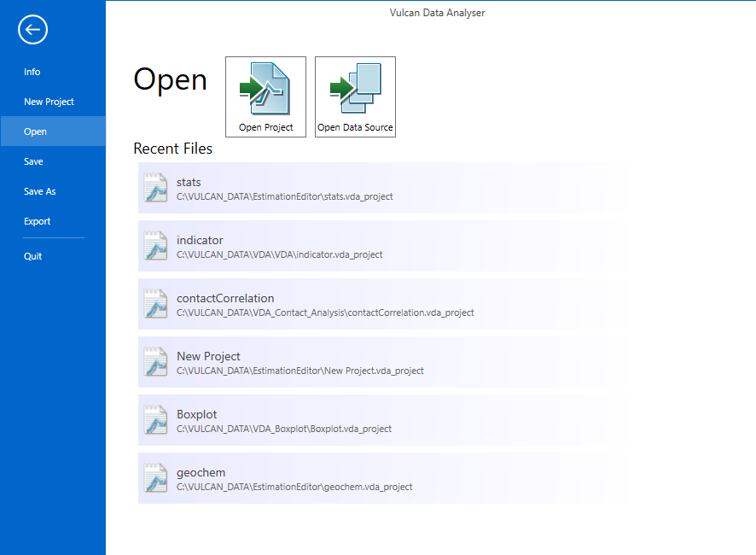Choose Save As in the sidebar
Viewport: 756px width, 555px height.
53,191
